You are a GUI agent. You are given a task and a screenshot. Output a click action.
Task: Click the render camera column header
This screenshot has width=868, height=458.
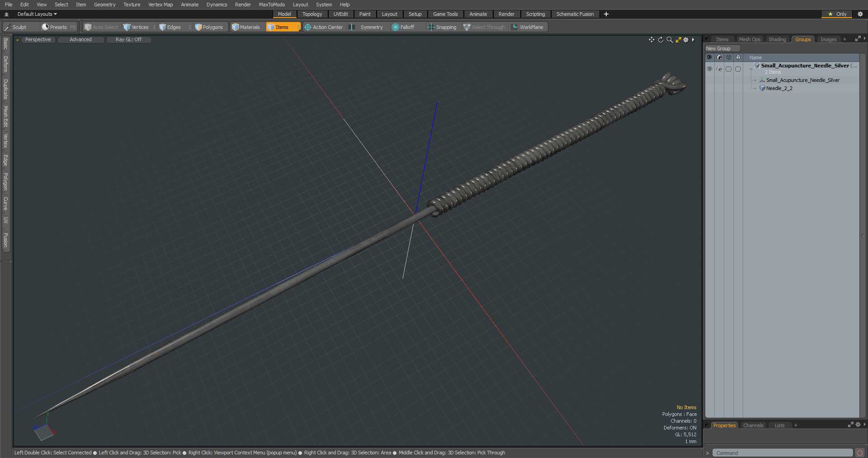click(719, 57)
